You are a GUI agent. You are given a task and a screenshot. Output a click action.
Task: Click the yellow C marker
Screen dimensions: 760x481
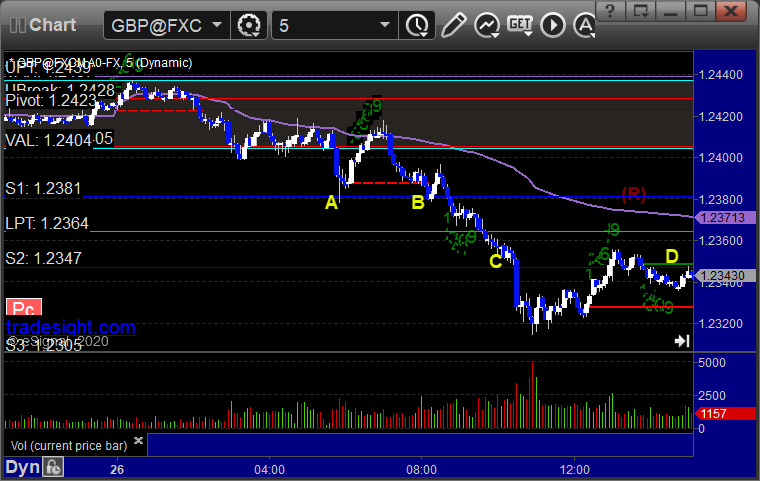(x=495, y=261)
